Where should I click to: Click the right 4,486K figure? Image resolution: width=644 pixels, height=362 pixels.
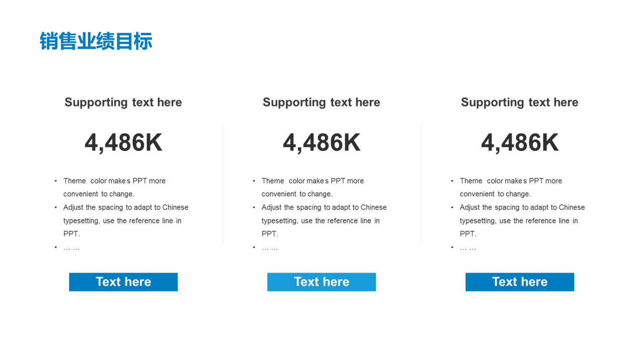[520, 143]
